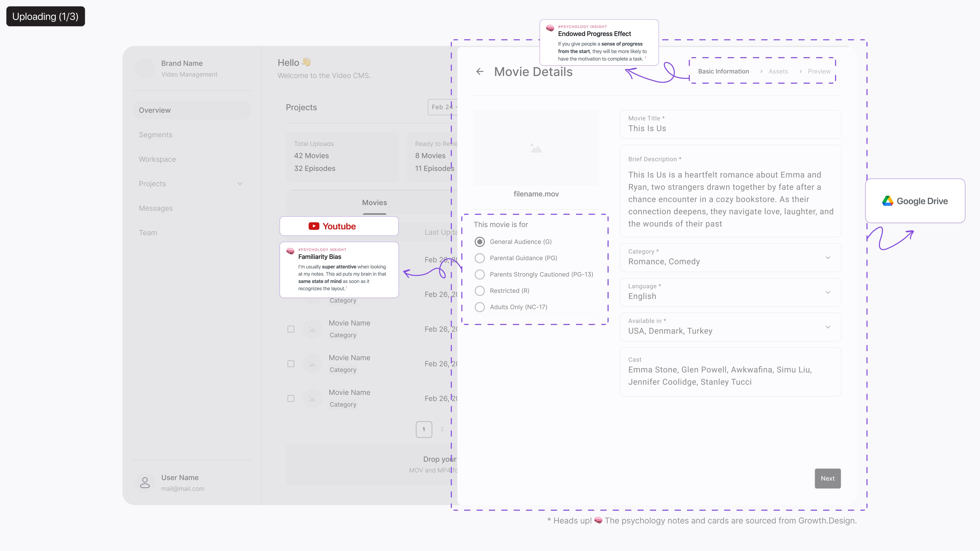The width and height of the screenshot is (980, 551).
Task: Click the Next button
Action: point(827,478)
